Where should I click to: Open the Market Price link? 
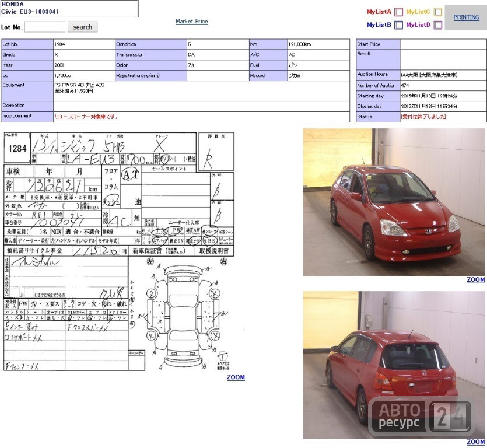[x=192, y=22]
